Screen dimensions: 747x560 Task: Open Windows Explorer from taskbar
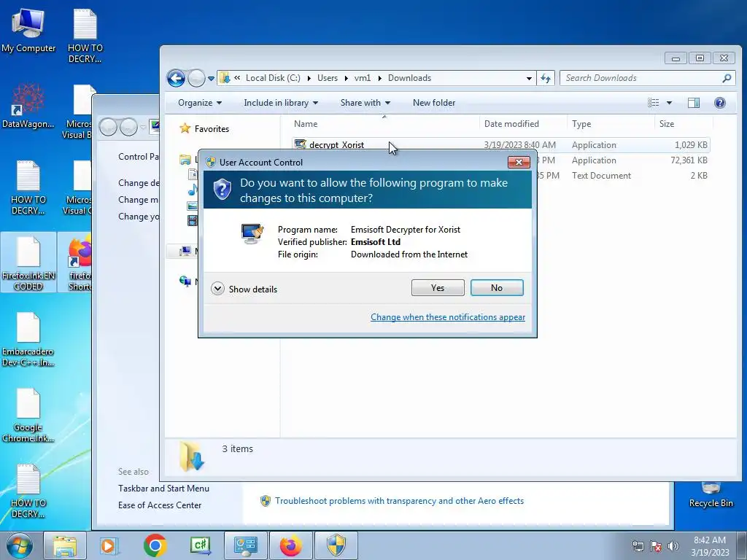(65, 545)
